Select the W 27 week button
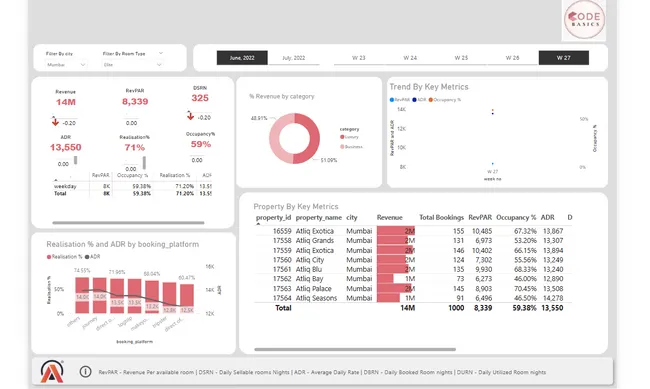 click(564, 58)
